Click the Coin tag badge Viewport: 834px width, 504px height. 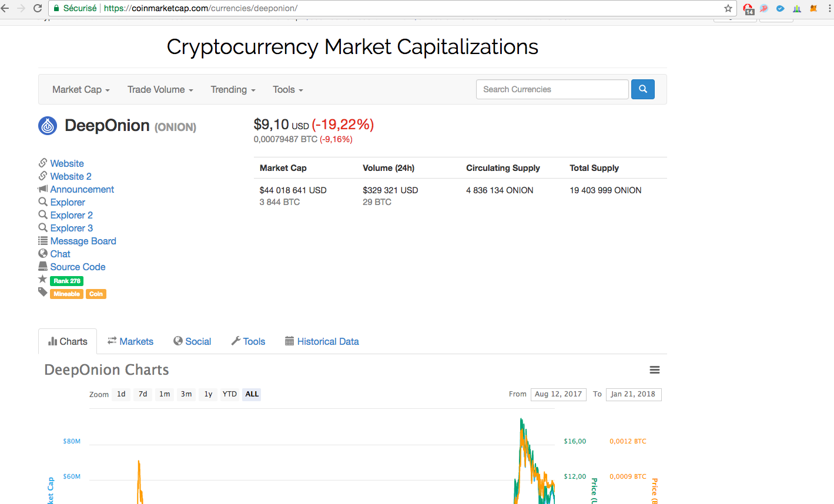pos(96,294)
